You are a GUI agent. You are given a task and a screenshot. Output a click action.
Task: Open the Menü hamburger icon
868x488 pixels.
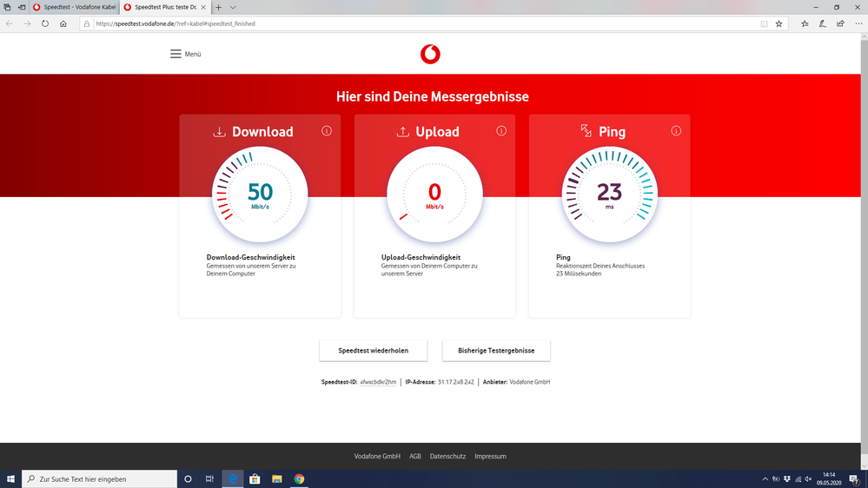(x=176, y=54)
